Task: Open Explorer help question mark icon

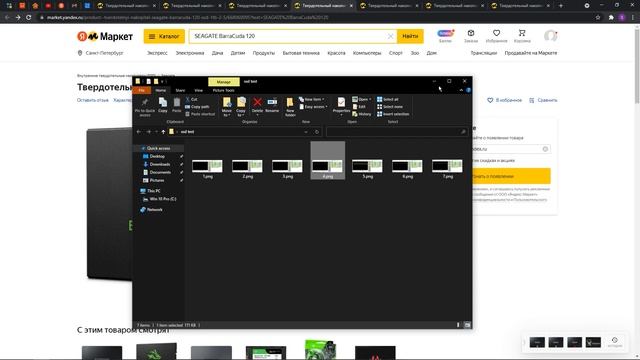Action: 468,90
